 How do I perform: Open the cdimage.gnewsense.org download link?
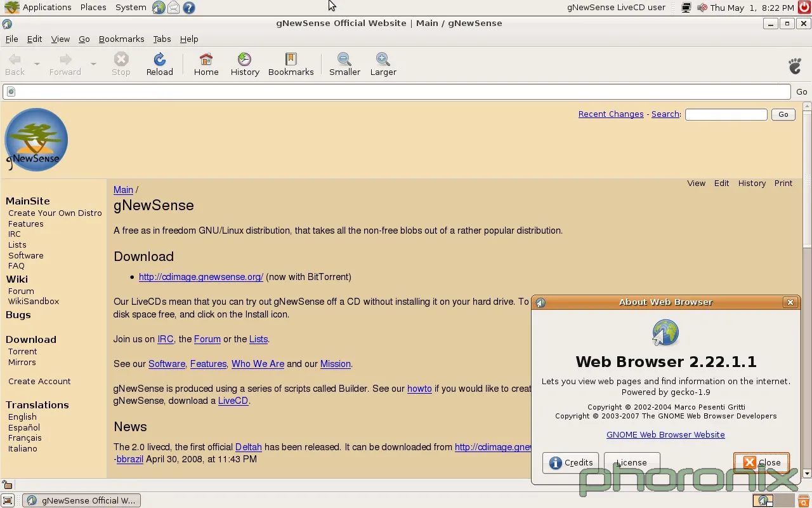(200, 277)
